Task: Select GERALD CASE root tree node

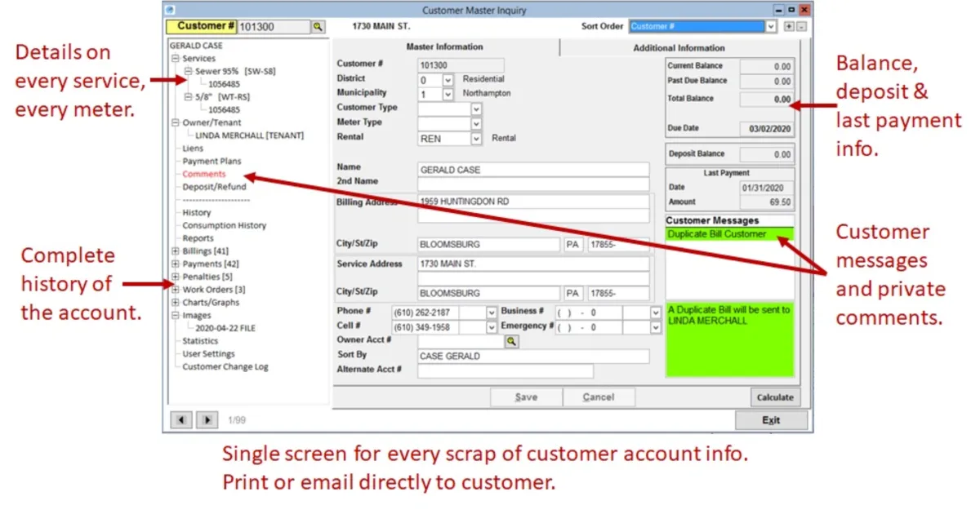Action: 196,46
